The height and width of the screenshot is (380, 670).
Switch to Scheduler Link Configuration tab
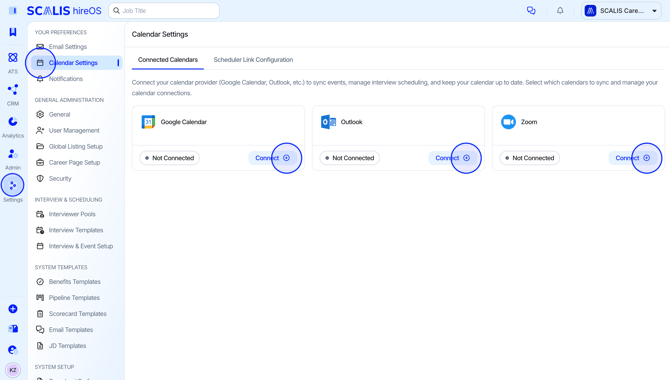[253, 60]
